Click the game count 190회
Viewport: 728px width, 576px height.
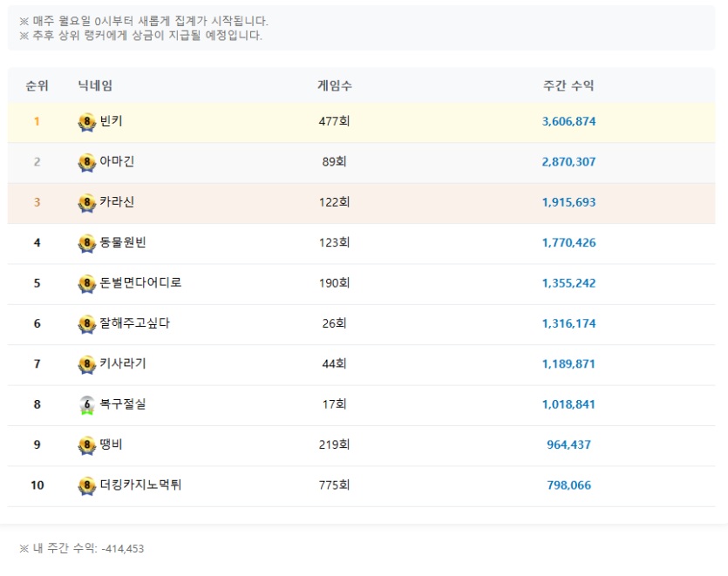click(x=334, y=283)
